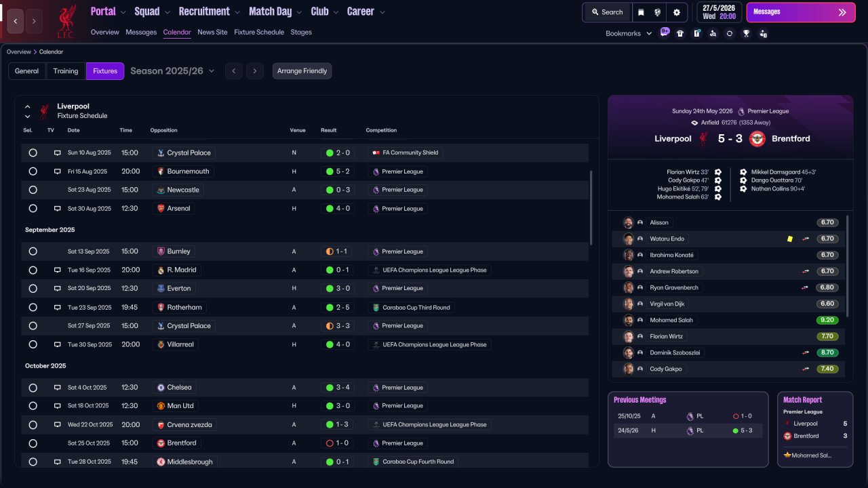Click the Champions League icon in Villarreal row
868x488 pixels.
coord(376,344)
